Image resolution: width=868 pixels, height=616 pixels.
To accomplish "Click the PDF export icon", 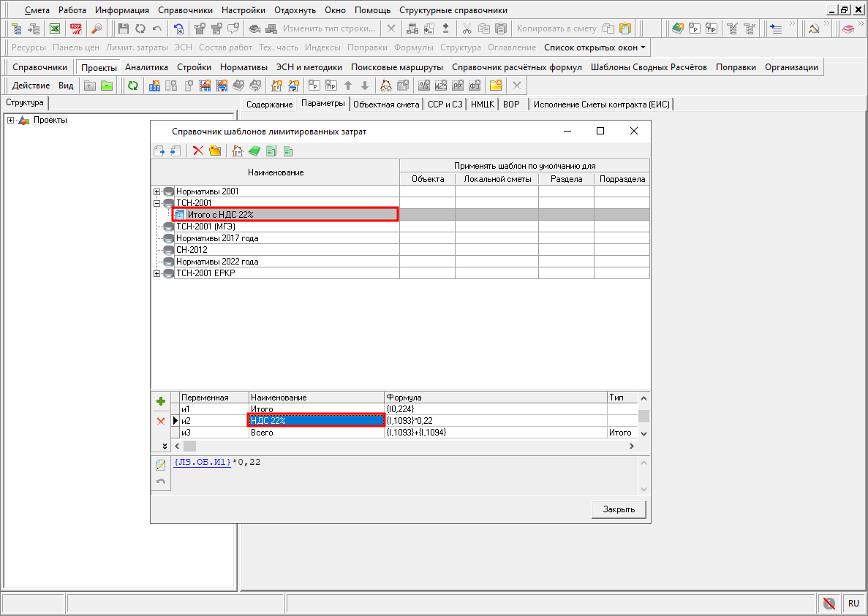I will click(x=75, y=28).
